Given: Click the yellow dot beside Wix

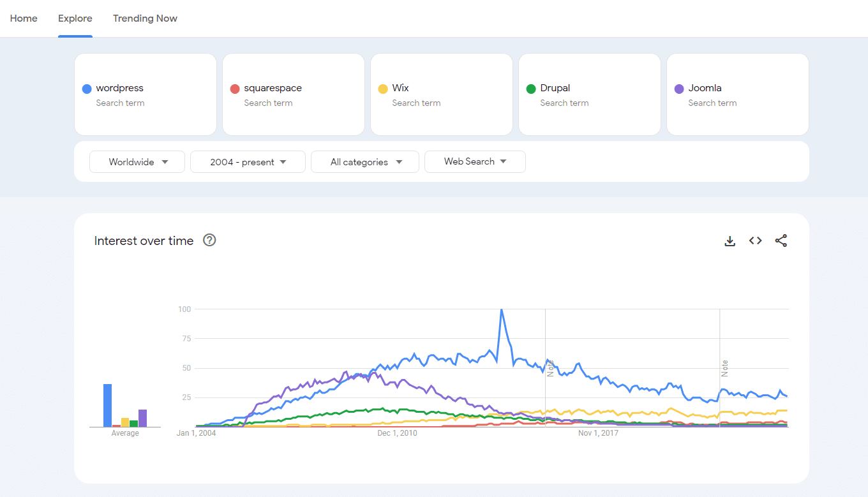Looking at the screenshot, I should point(383,89).
